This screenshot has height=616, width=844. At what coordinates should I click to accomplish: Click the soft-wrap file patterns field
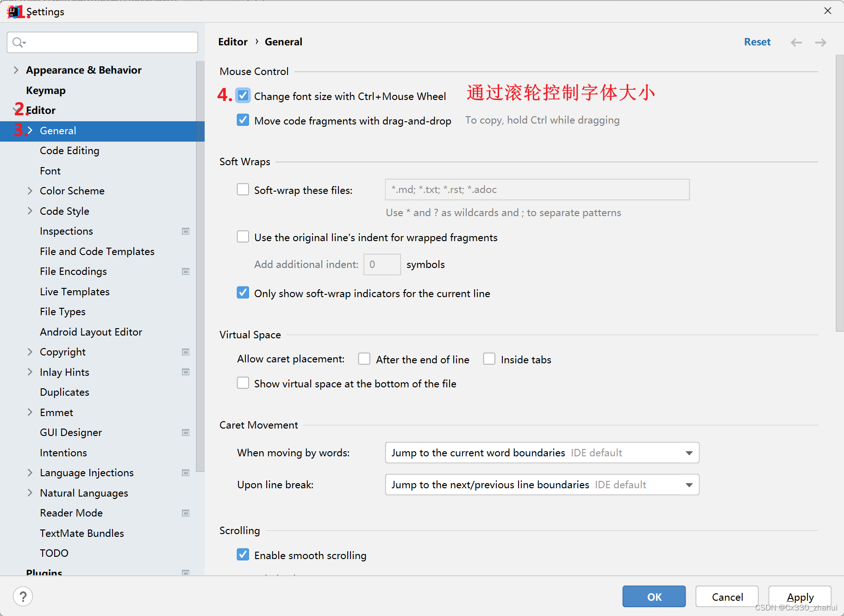tap(537, 189)
